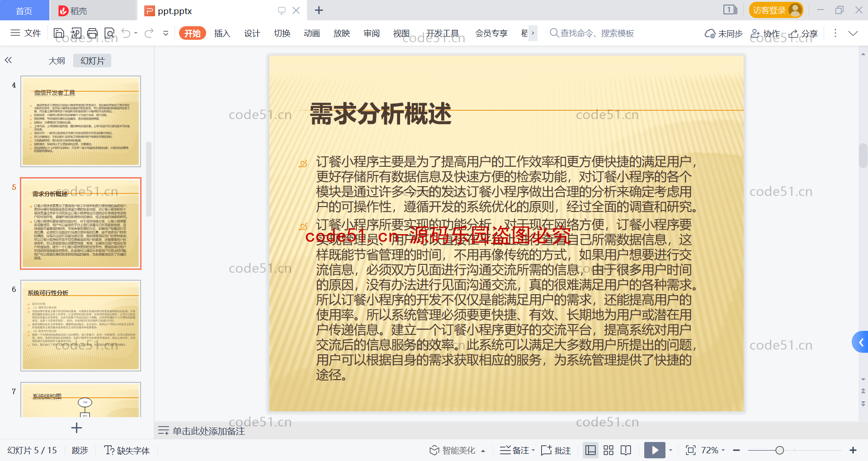Viewport: 868px width, 461px height.
Task: Click the 跋涉 theme name in status bar
Action: [80, 450]
